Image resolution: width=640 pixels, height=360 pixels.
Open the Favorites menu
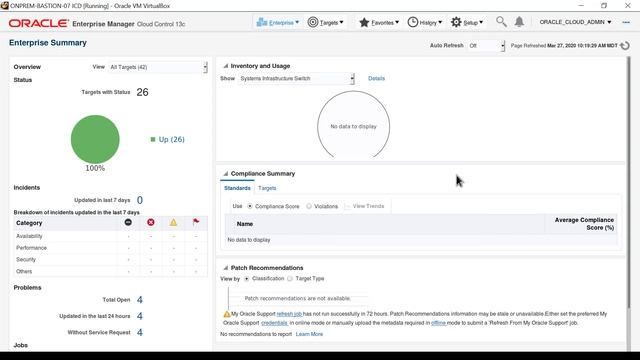pos(379,22)
